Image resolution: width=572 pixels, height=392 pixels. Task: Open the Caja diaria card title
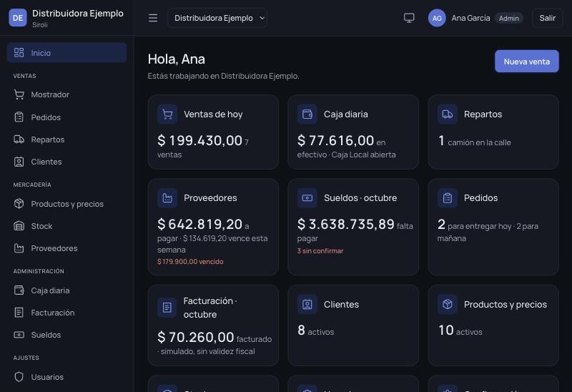click(346, 114)
